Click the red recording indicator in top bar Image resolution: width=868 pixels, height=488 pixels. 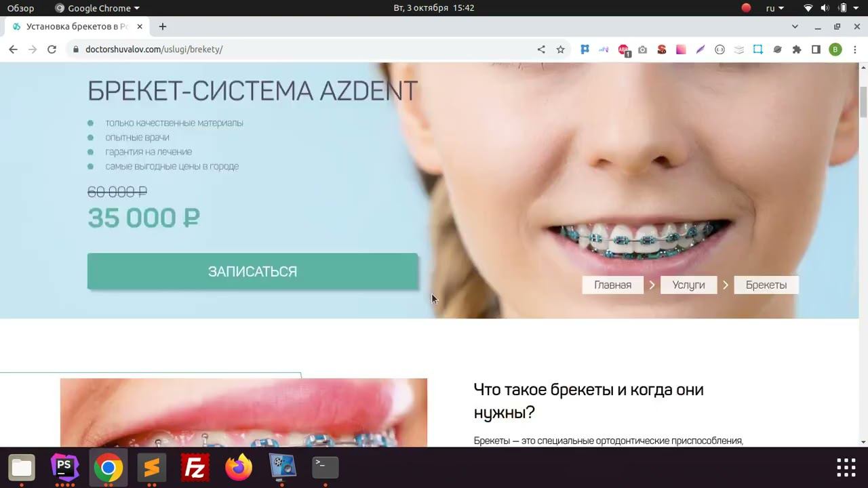pyautogui.click(x=746, y=8)
